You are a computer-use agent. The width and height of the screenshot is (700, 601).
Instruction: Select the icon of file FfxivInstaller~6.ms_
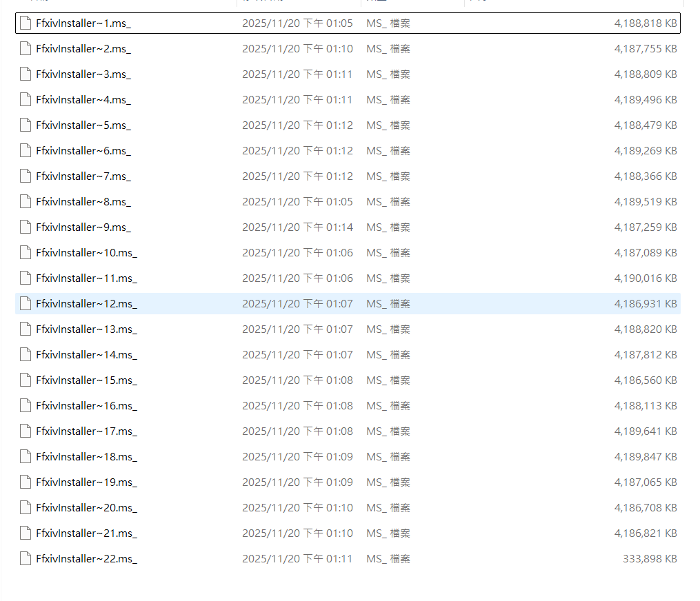coord(26,151)
